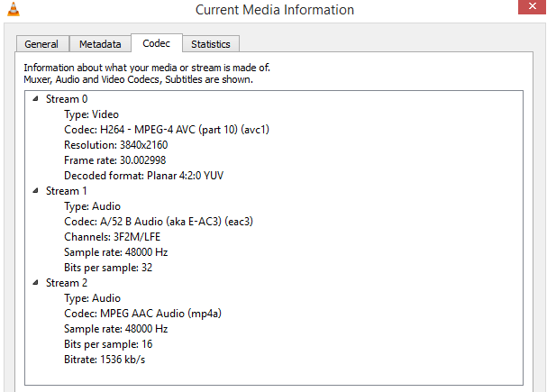Click the Frame rate 30.002998 row

114,160
